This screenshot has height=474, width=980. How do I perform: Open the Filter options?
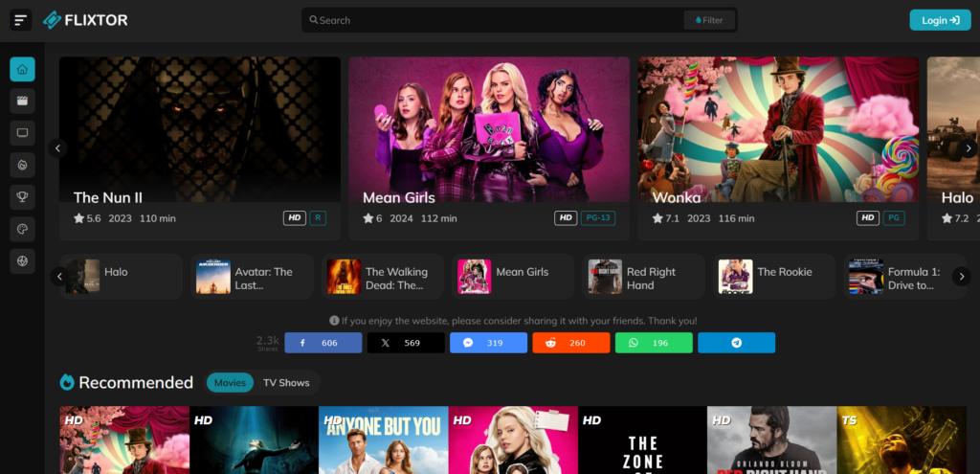pyautogui.click(x=709, y=20)
